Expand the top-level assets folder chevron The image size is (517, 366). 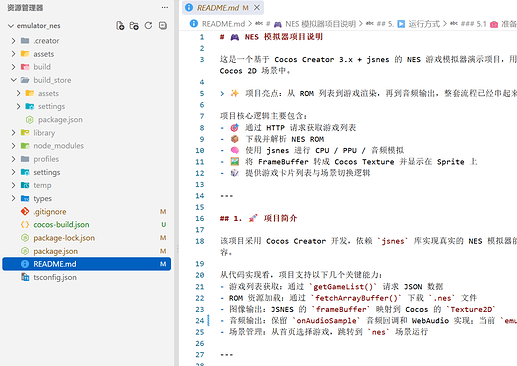tap(13, 54)
